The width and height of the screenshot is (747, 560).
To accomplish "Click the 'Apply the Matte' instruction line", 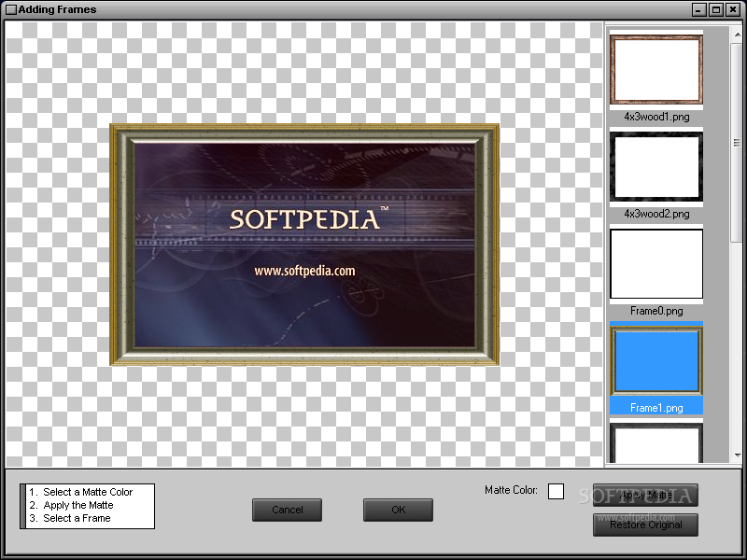I will pyautogui.click(x=72, y=505).
